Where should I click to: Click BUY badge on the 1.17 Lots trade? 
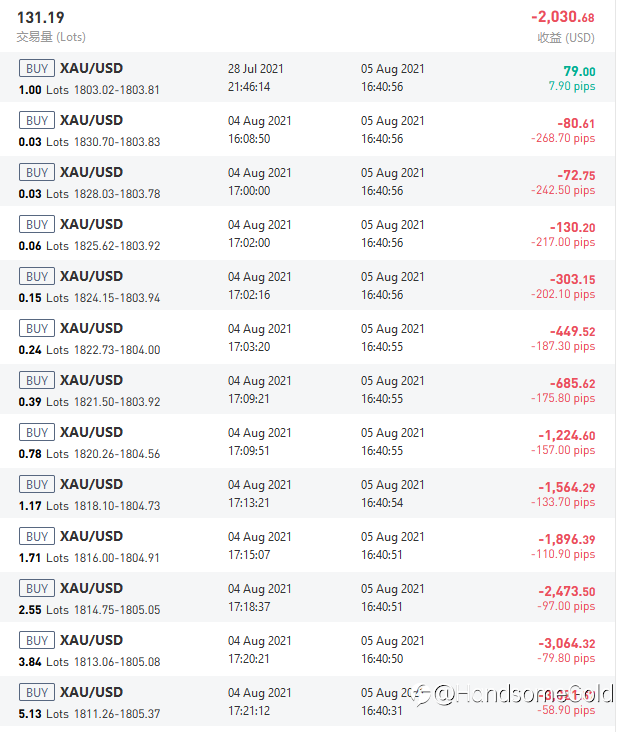(x=37, y=484)
